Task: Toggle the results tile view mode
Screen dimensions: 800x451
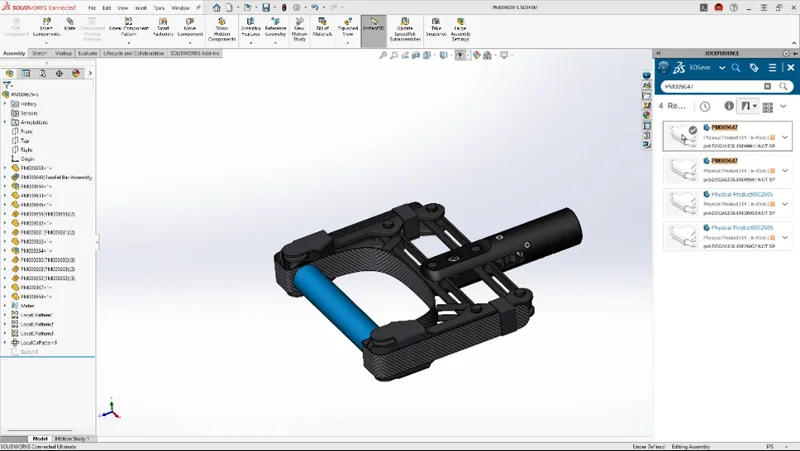Action: click(766, 106)
